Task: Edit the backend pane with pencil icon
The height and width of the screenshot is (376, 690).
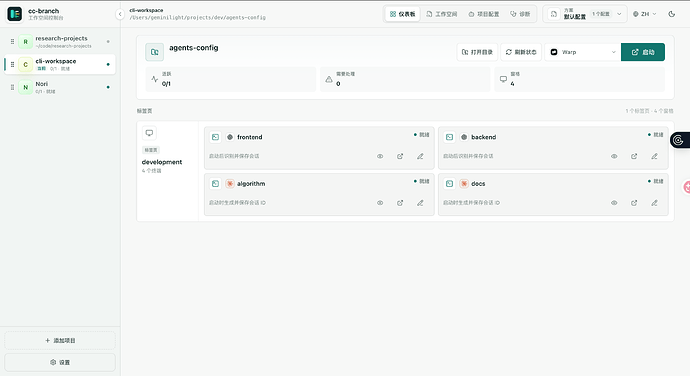Action: [x=654, y=156]
